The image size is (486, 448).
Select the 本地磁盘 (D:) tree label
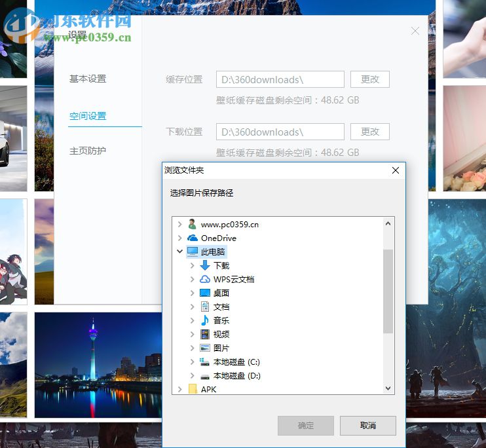237,375
